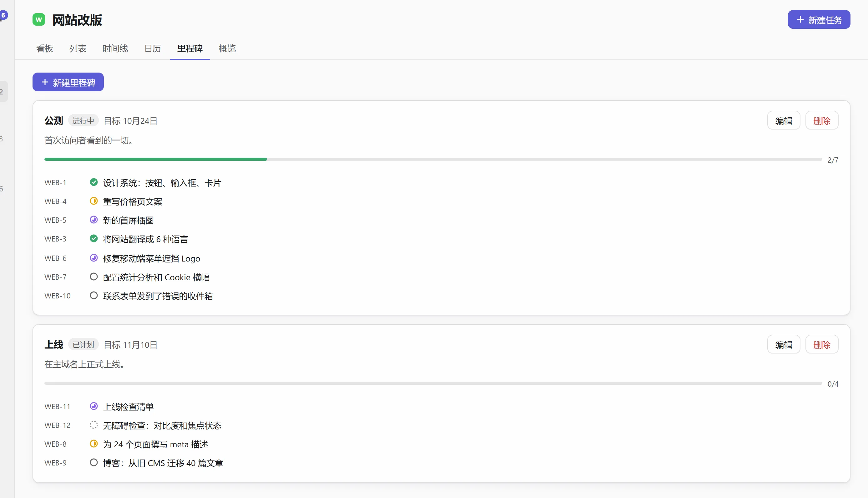Click dashed backlog icon for WEB-12
The height and width of the screenshot is (498, 868).
94,425
